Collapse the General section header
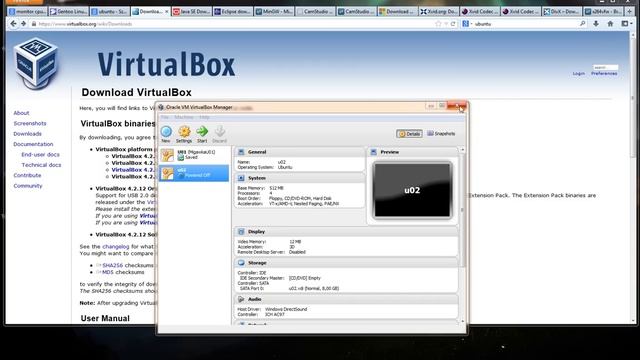The height and width of the screenshot is (360, 640). coord(300,152)
